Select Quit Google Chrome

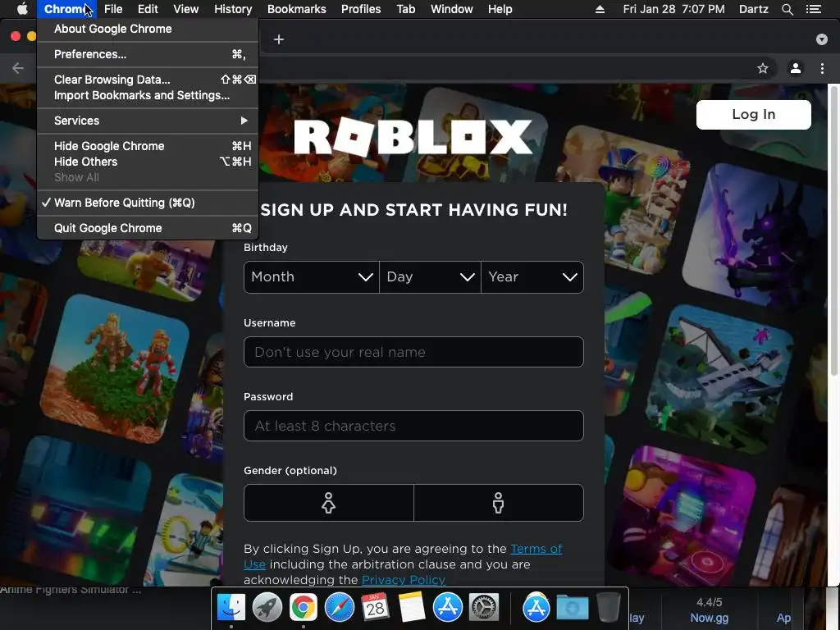(148, 228)
